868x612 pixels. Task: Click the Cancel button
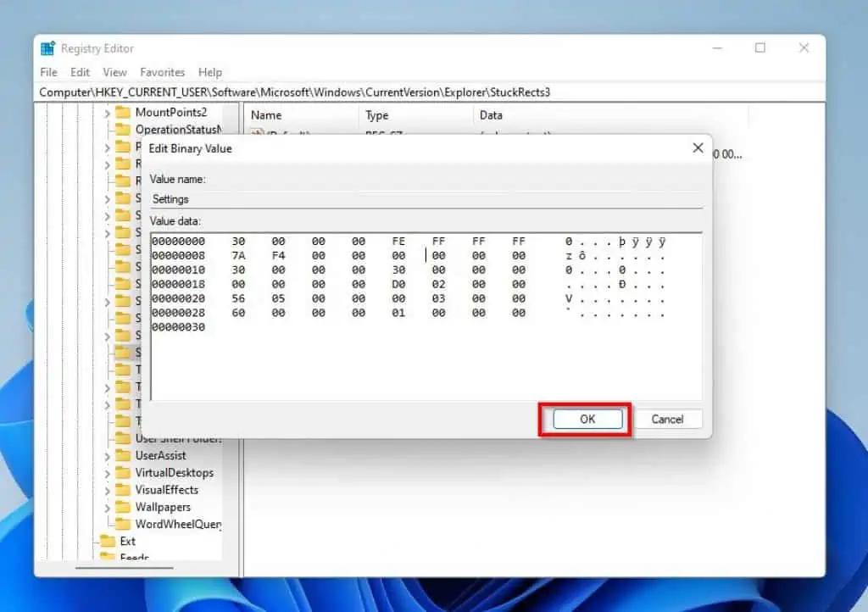(669, 419)
